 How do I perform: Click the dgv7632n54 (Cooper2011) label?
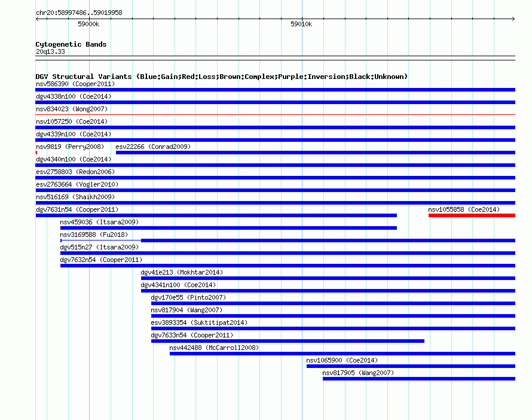[x=101, y=260]
